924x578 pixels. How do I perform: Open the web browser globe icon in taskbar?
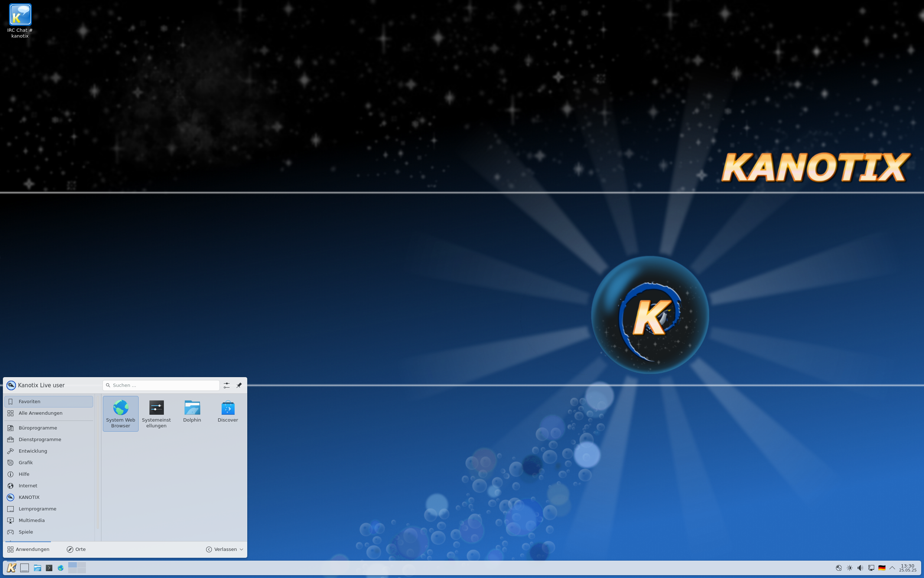pyautogui.click(x=61, y=568)
